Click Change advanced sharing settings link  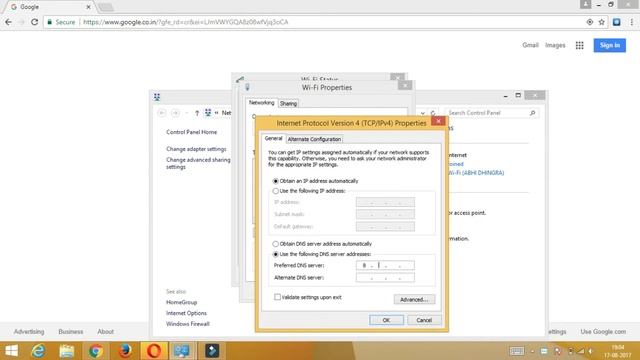pyautogui.click(x=198, y=163)
